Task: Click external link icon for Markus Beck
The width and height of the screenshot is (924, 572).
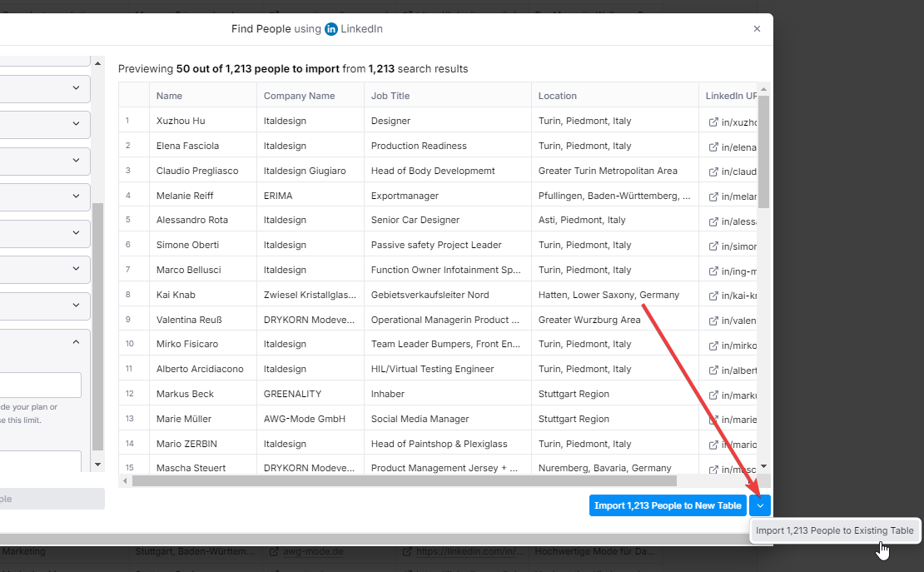Action: (x=713, y=395)
